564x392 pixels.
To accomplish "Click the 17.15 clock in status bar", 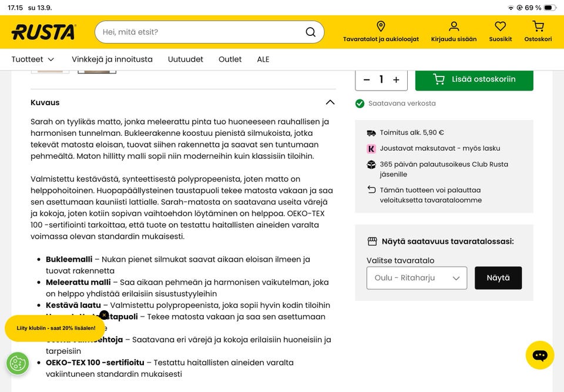I will point(15,8).
